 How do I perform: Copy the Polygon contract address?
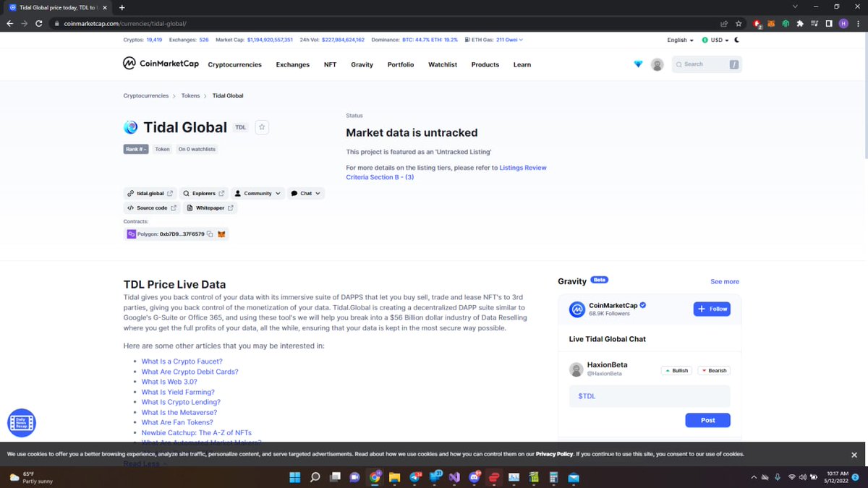click(x=209, y=234)
